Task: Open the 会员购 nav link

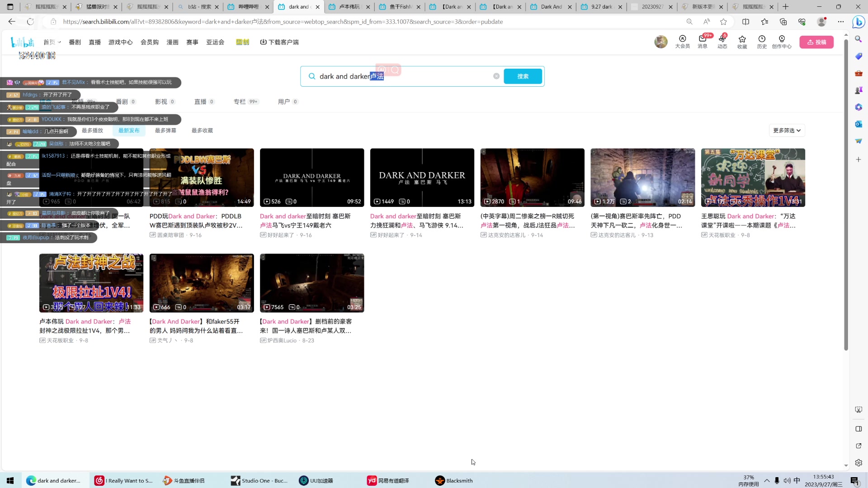Action: (150, 42)
